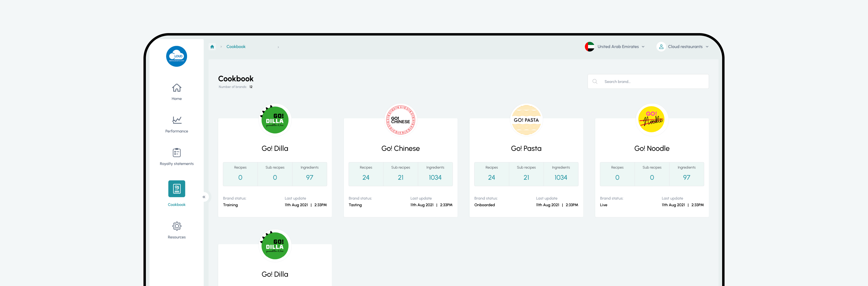Click Recipes value 0 on Training Go! Dilla card

240,177
